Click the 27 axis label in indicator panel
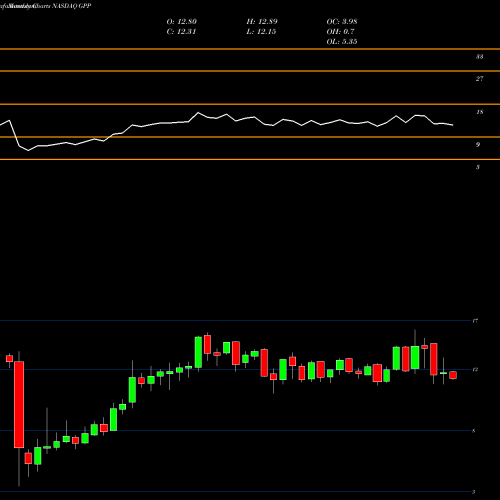500x500 pixels. 479,79
